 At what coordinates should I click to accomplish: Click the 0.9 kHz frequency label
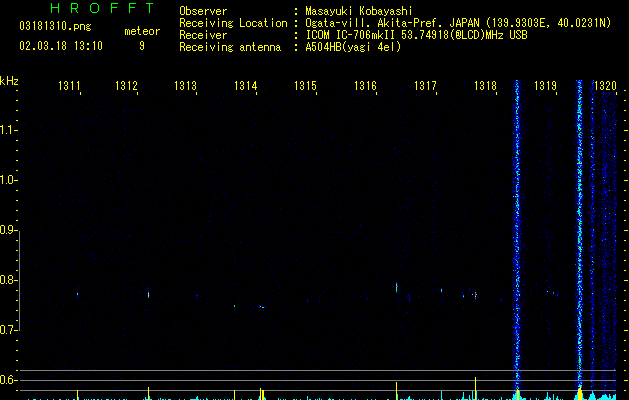click(x=8, y=230)
